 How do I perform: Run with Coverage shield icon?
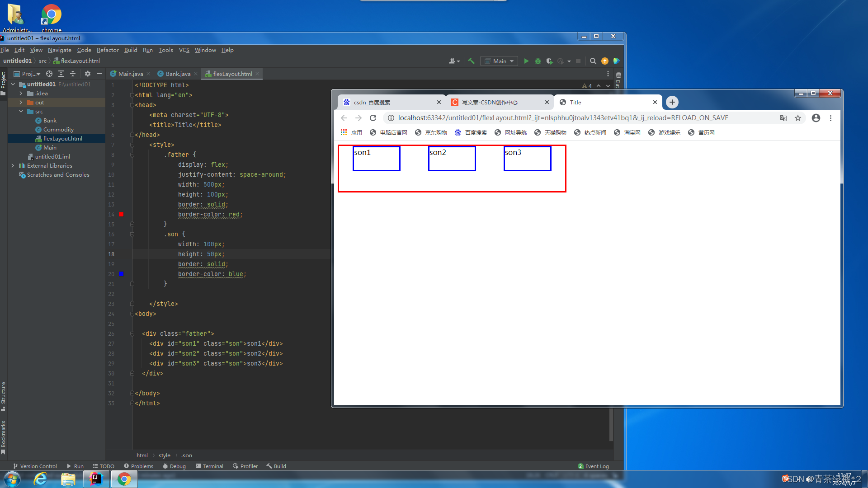click(549, 61)
